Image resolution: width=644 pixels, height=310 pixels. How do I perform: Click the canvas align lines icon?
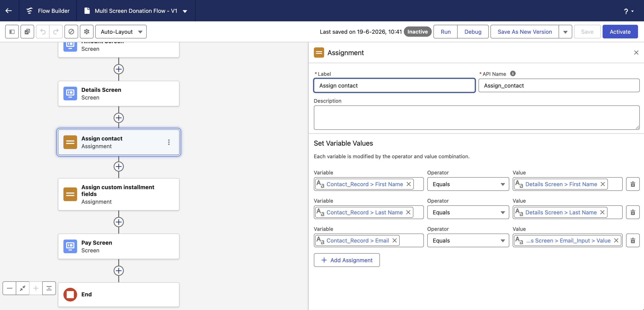(x=49, y=288)
